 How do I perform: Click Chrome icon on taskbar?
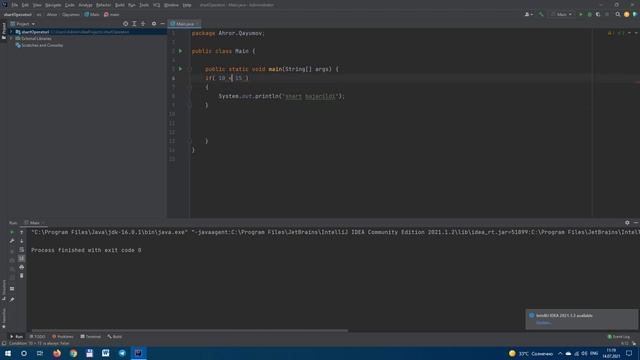(73, 353)
